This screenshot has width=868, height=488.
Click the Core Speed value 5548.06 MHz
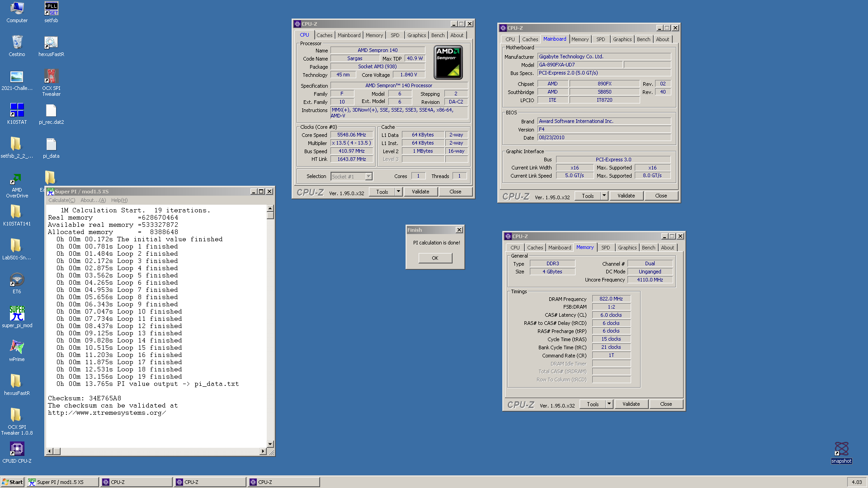click(352, 135)
